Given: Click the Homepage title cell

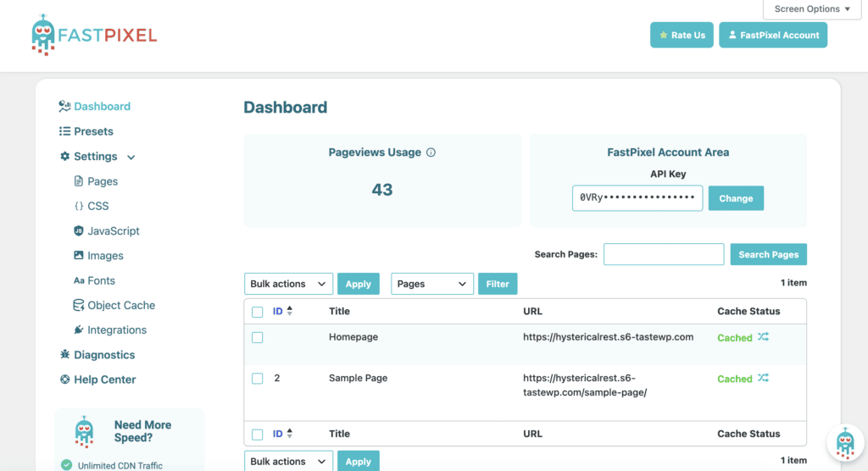Looking at the screenshot, I should 353,337.
